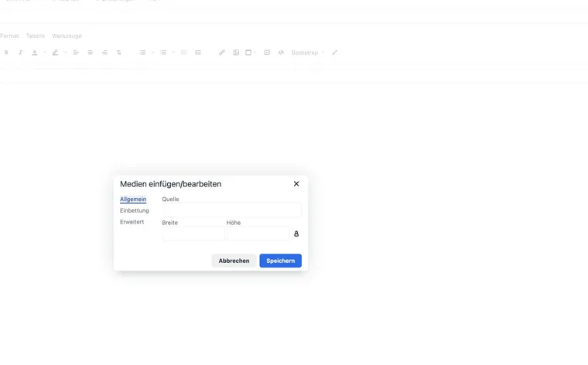
Task: Click the Höhe height input field
Action: 258,234
